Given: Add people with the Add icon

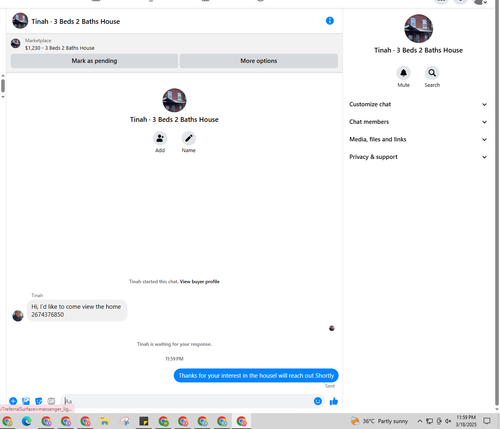Looking at the screenshot, I should pos(160,138).
